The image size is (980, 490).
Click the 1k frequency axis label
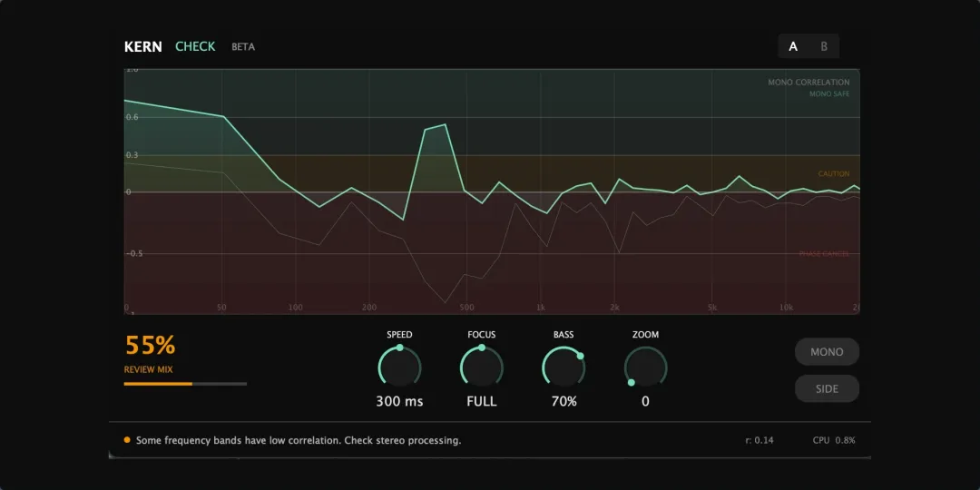pyautogui.click(x=541, y=308)
